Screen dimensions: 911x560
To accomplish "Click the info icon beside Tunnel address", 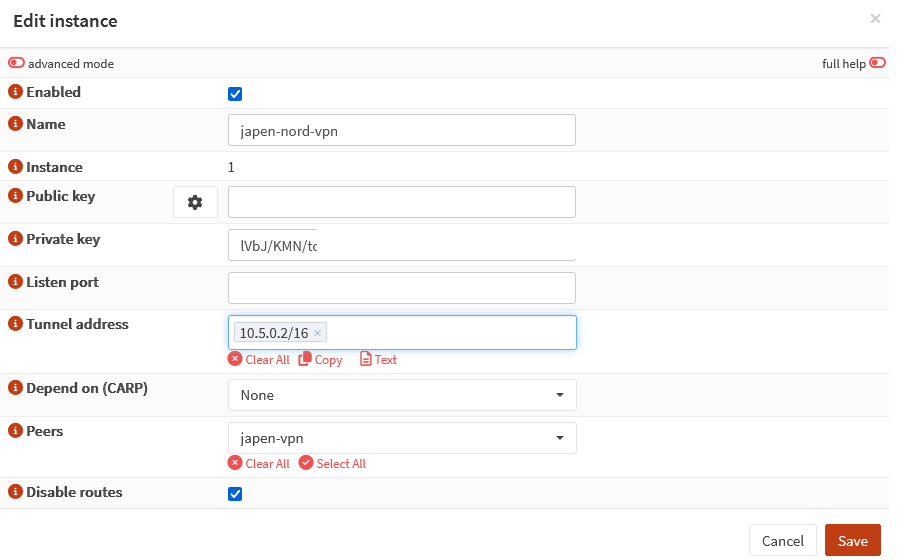I will tap(15, 324).
